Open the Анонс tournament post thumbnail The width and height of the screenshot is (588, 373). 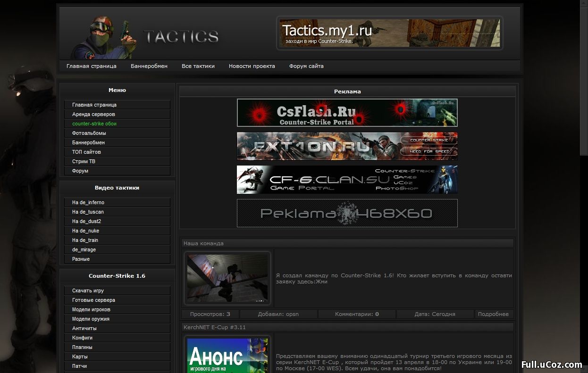227,354
